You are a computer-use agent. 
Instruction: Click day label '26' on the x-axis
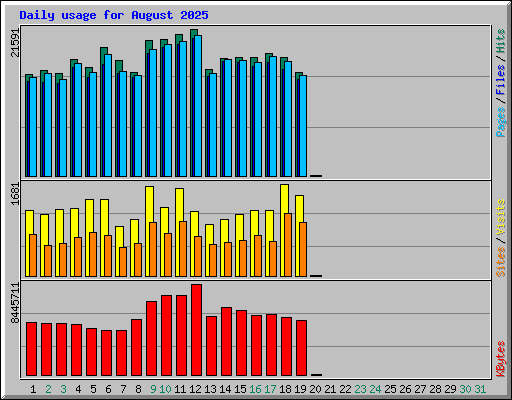click(405, 389)
